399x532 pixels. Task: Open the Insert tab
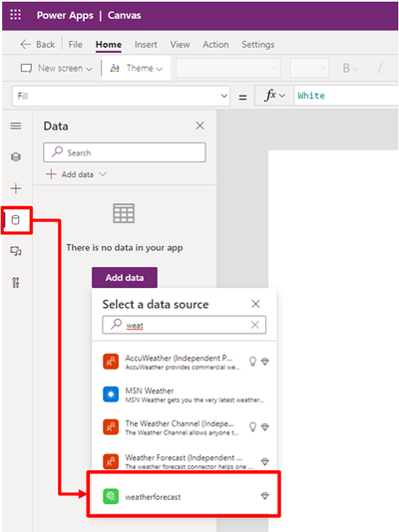tap(146, 45)
